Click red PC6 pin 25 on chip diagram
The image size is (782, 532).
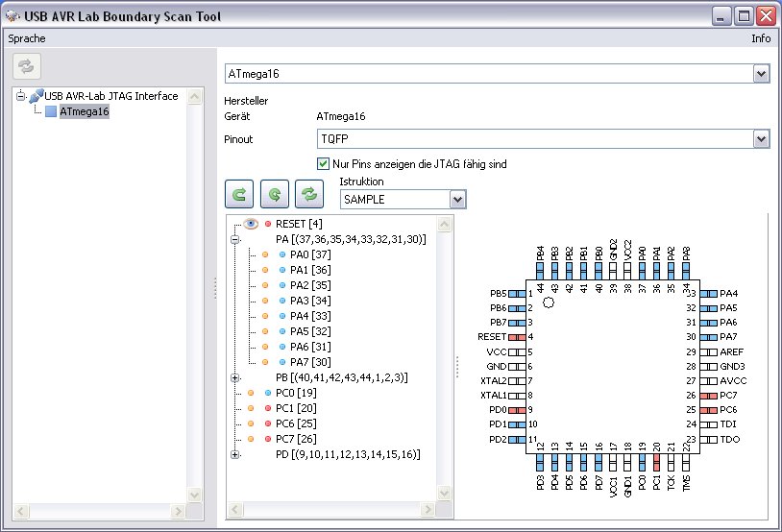click(x=709, y=410)
